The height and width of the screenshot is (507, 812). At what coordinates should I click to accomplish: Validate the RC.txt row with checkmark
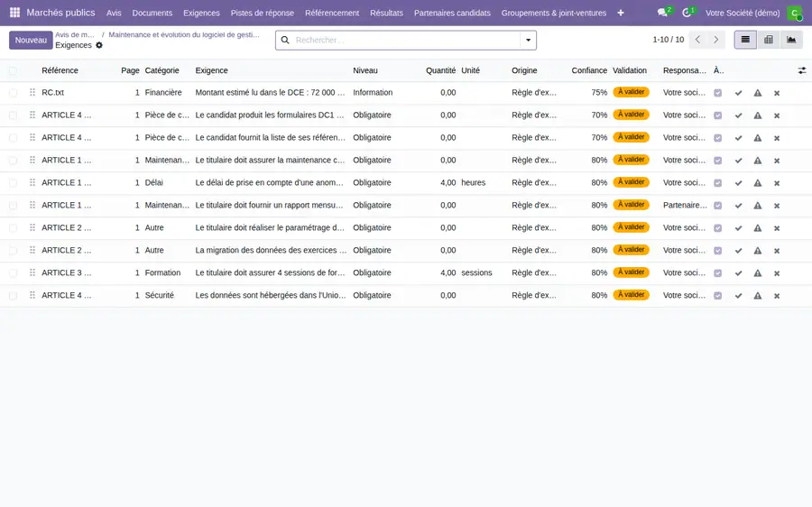click(x=738, y=93)
